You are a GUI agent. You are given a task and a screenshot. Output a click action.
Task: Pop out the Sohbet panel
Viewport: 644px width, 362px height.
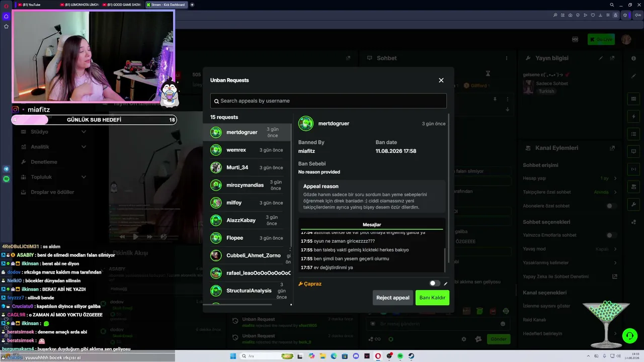[x=348, y=58]
